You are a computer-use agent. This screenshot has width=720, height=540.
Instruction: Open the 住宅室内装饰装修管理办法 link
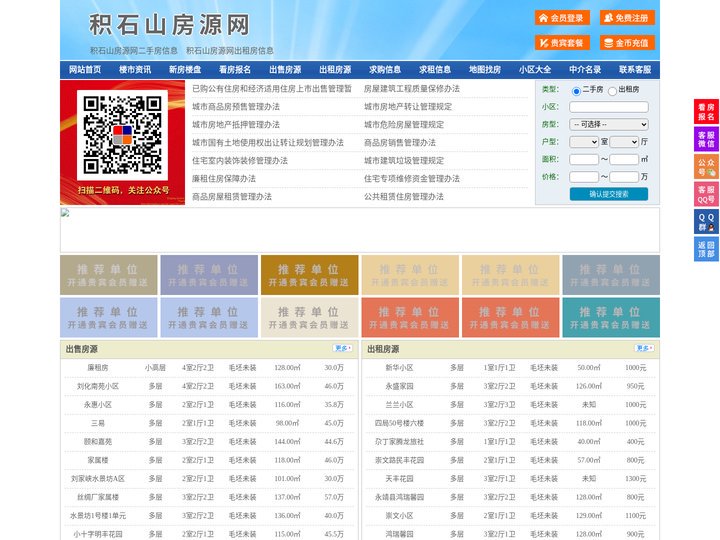(240, 161)
